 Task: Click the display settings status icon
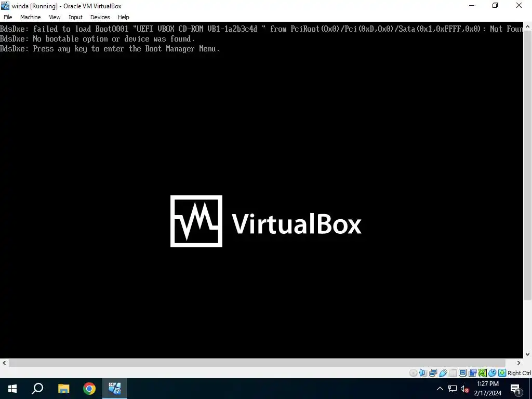click(x=462, y=373)
